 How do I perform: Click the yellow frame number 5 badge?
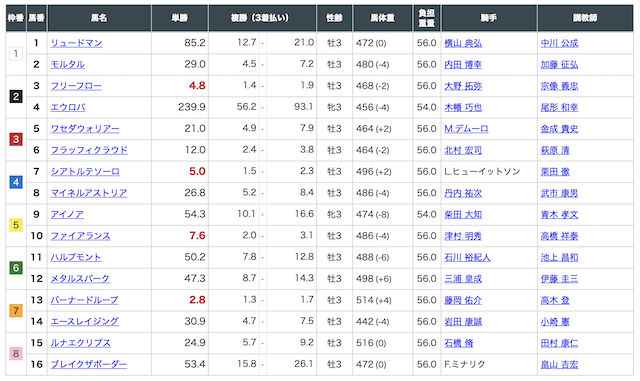coord(16,225)
